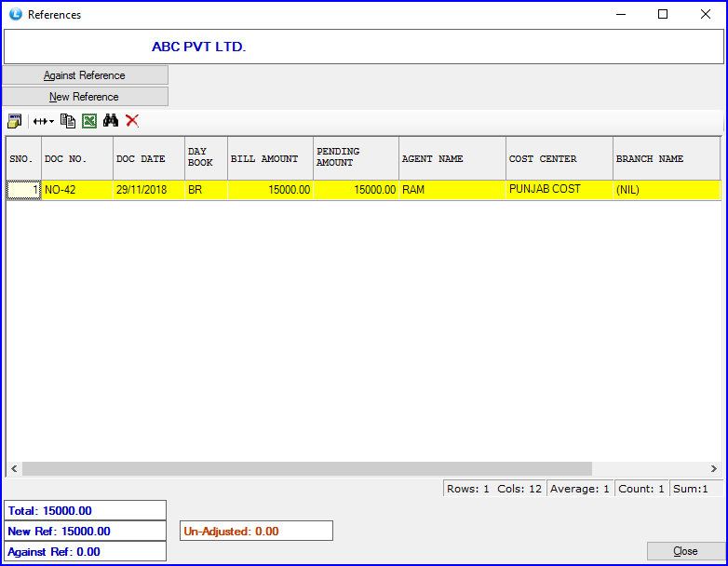
Task: Click the BR day book cell
Action: [x=206, y=190]
